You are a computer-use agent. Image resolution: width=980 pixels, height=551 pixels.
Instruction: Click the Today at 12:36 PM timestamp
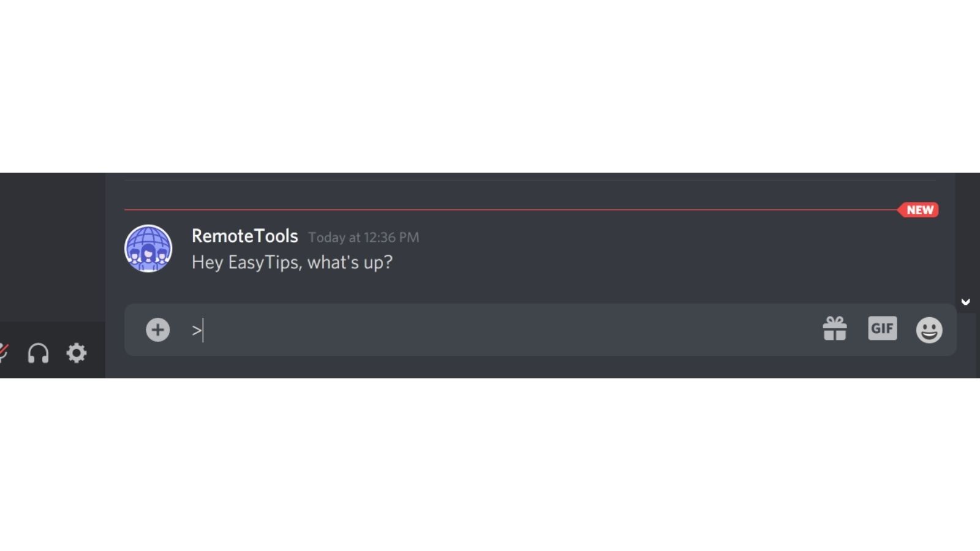coord(364,238)
